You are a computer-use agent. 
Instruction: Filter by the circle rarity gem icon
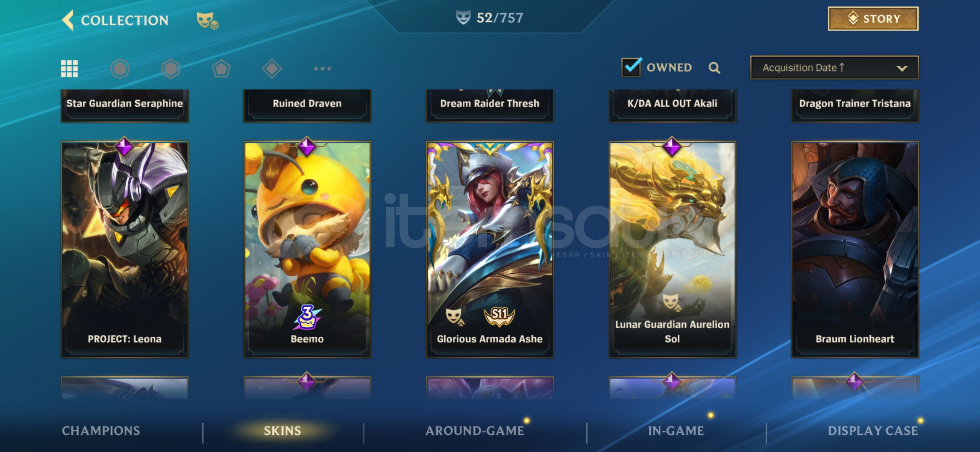tap(120, 69)
